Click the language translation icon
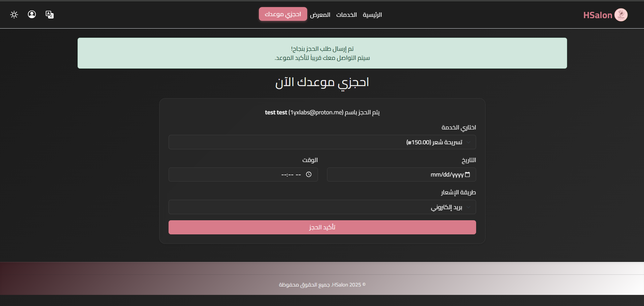644x306 pixels. [49, 14]
